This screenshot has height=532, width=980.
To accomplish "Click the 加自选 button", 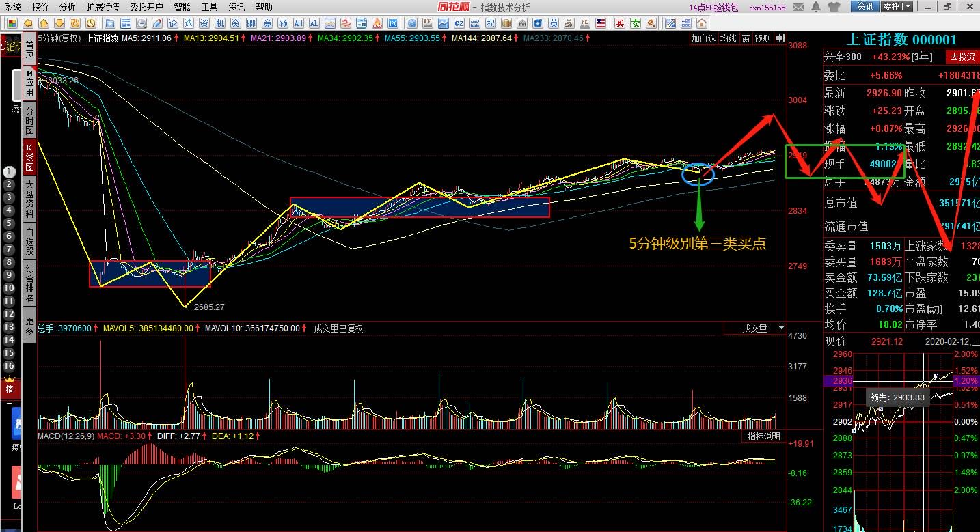I will pos(703,38).
